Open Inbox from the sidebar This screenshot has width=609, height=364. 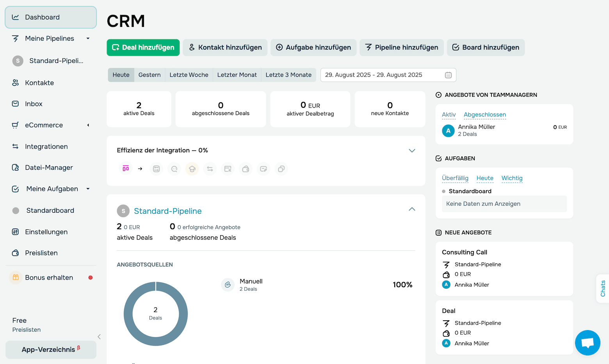[34, 104]
